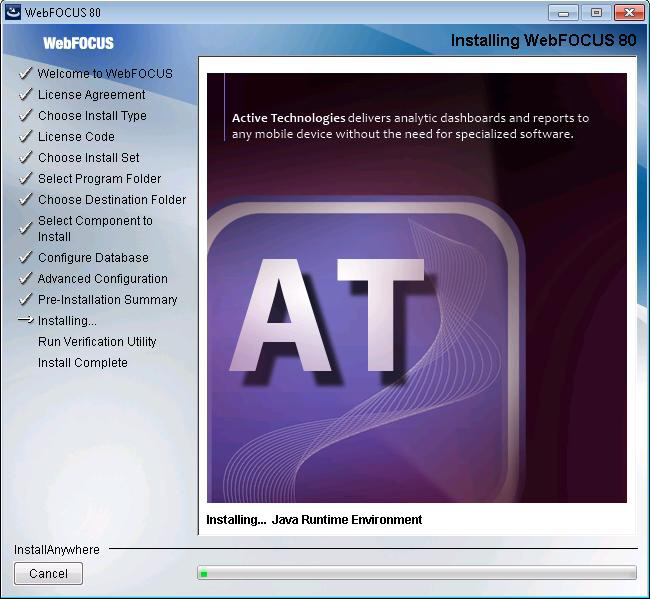
Task: Click the WebFOCUS logo in the sidebar
Action: 78,43
